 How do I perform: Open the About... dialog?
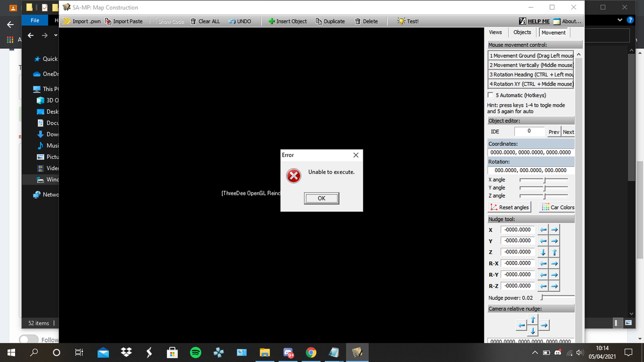pos(567,21)
